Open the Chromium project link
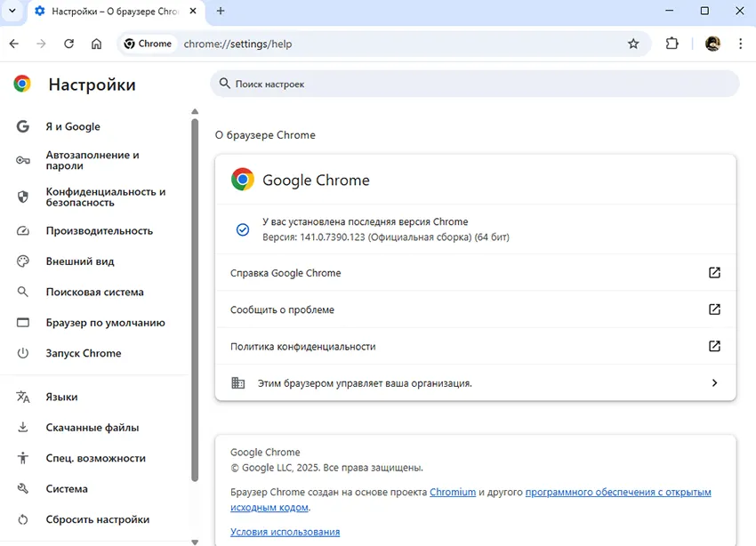The image size is (756, 546). 453,491
